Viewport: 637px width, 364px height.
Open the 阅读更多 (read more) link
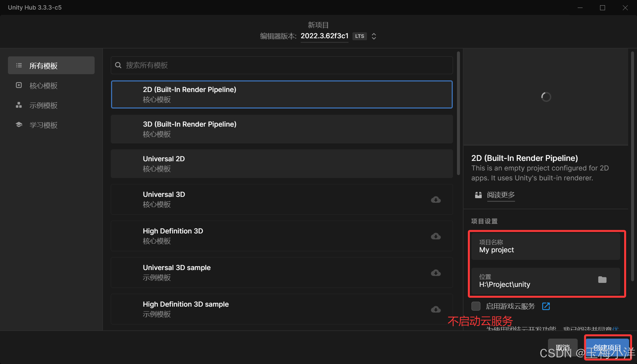pos(501,195)
